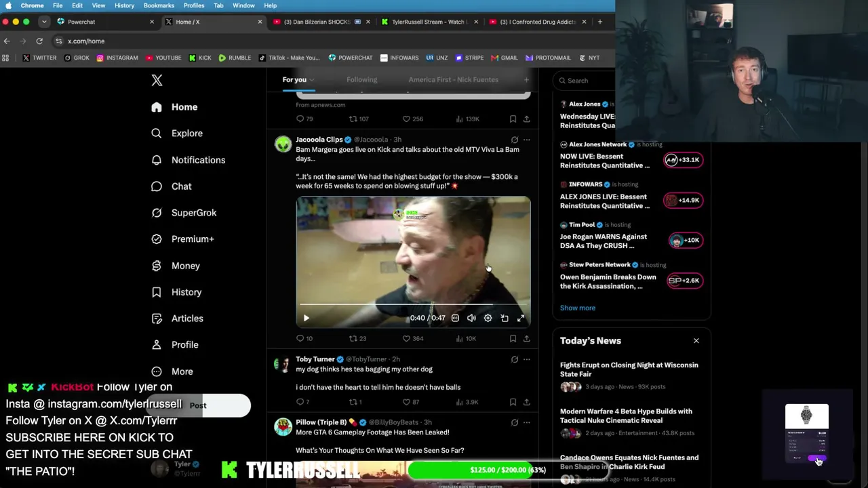Share Toby Turner's post
Image resolution: width=868 pixels, height=488 pixels.
[x=526, y=402]
